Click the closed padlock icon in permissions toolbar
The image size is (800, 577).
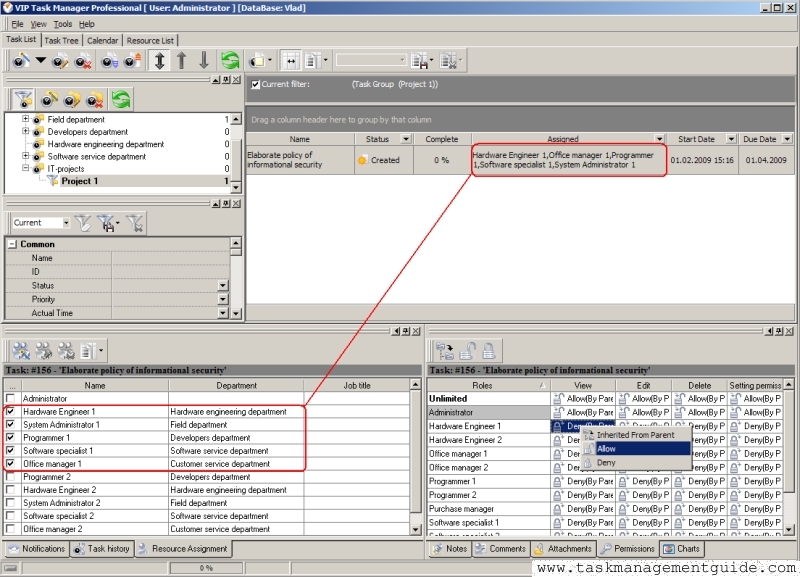[489, 350]
